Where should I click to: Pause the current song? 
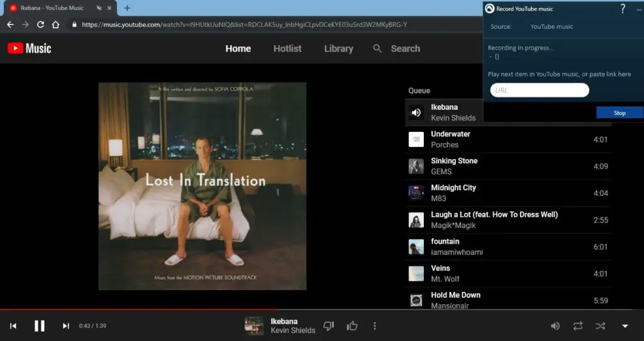[40, 326]
